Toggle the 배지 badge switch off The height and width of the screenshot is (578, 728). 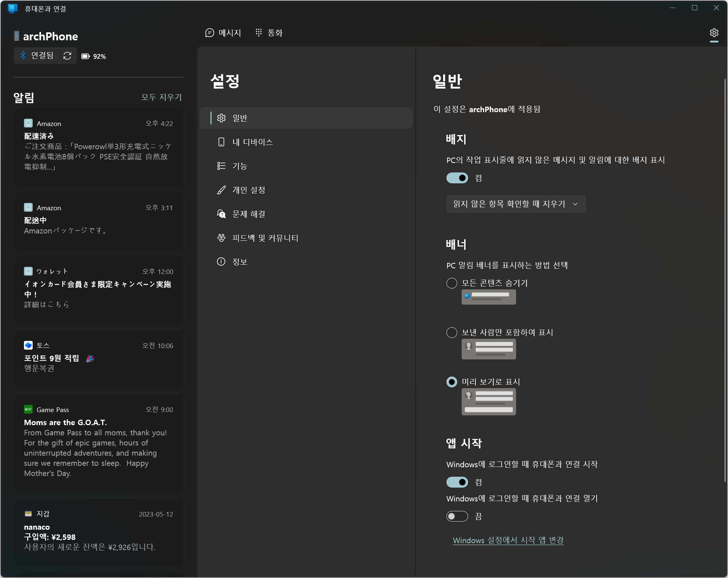tap(457, 178)
